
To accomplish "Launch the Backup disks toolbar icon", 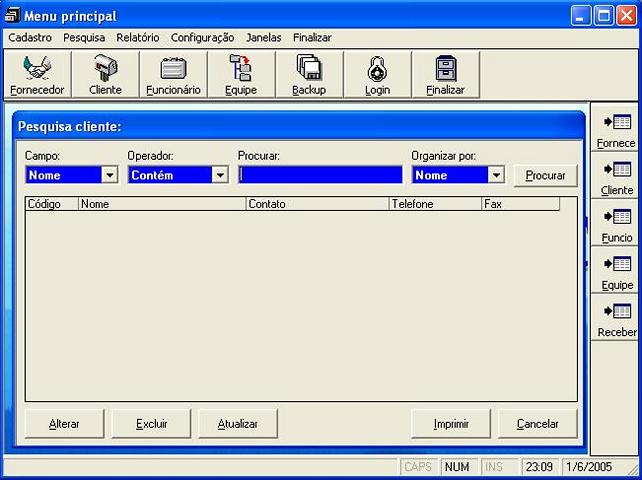I will 309,75.
